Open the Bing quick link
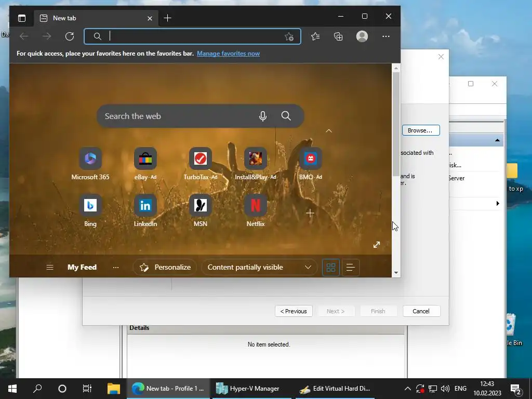Image resolution: width=532 pixels, height=399 pixels. [x=90, y=210]
